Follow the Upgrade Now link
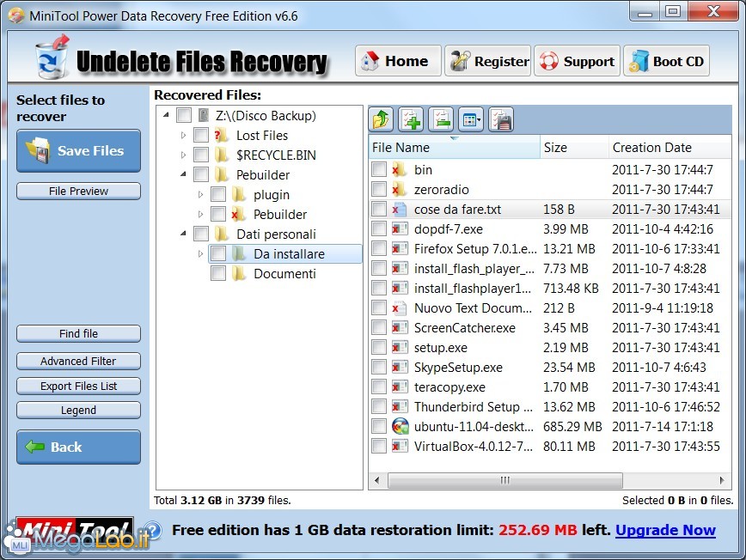This screenshot has width=746, height=560. click(x=665, y=530)
